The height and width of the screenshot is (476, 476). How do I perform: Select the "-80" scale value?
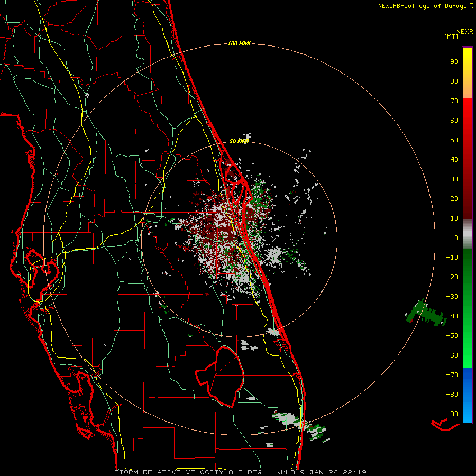coord(452,395)
